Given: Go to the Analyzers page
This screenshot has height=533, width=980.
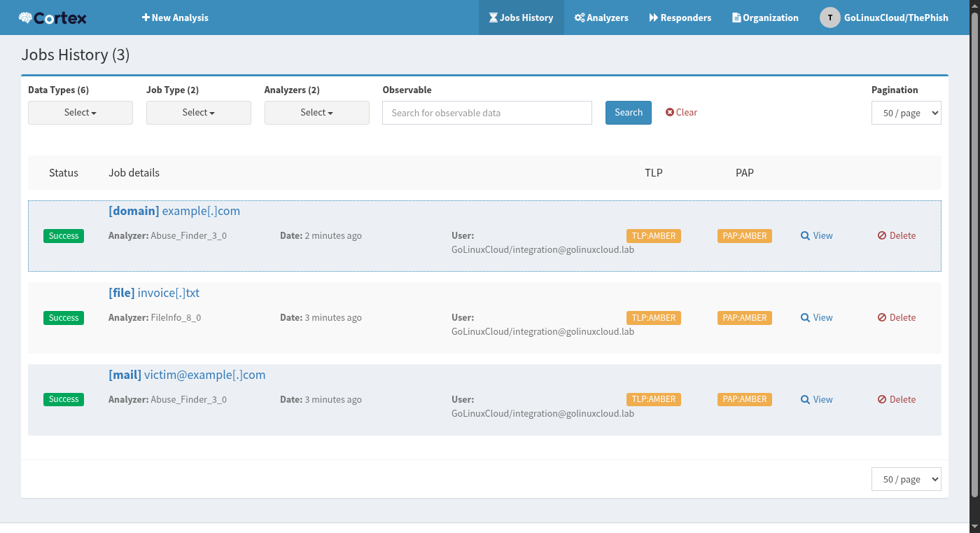Looking at the screenshot, I should pyautogui.click(x=601, y=18).
